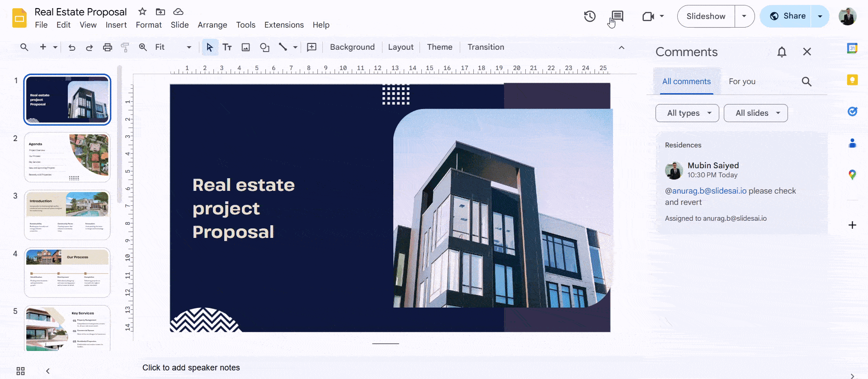Select the paint format roller icon
This screenshot has height=379, width=868.
[125, 47]
